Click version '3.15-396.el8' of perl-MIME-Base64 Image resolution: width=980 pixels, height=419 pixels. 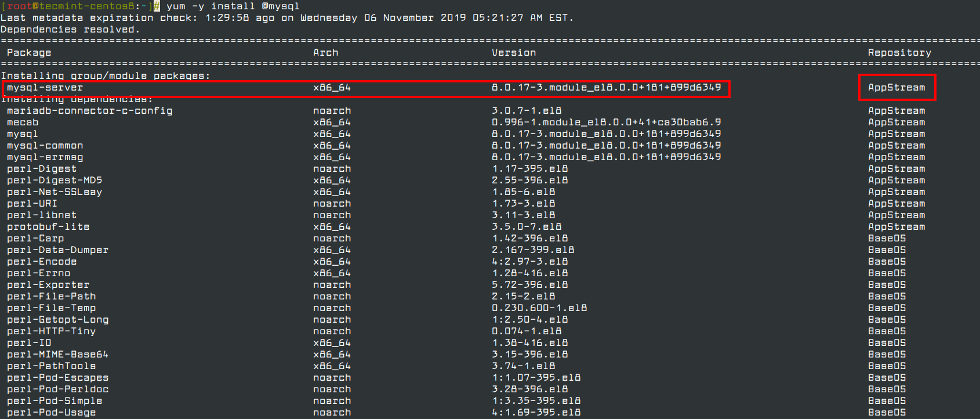tap(530, 355)
